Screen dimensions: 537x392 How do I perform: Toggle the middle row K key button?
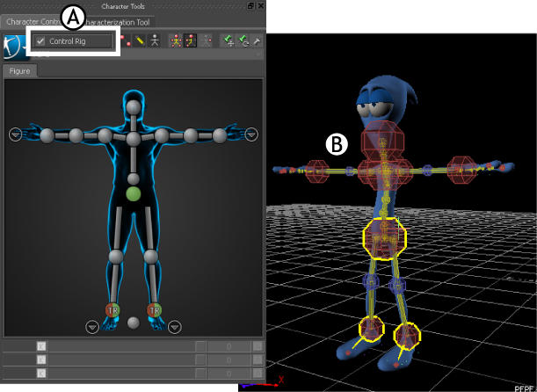point(41,359)
